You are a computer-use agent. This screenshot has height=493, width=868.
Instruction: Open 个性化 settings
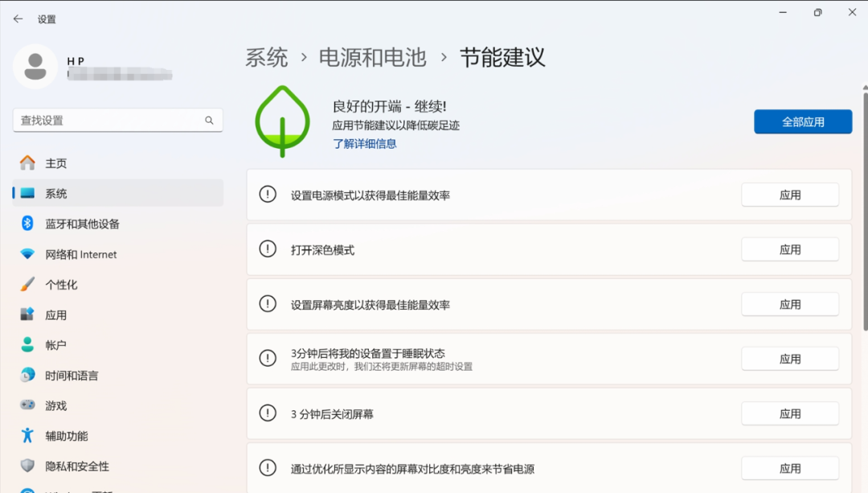click(118, 284)
